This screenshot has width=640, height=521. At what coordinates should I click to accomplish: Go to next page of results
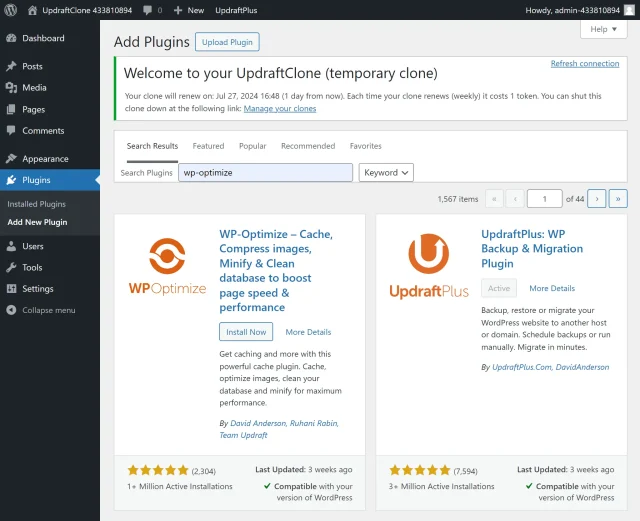pyautogui.click(x=597, y=199)
